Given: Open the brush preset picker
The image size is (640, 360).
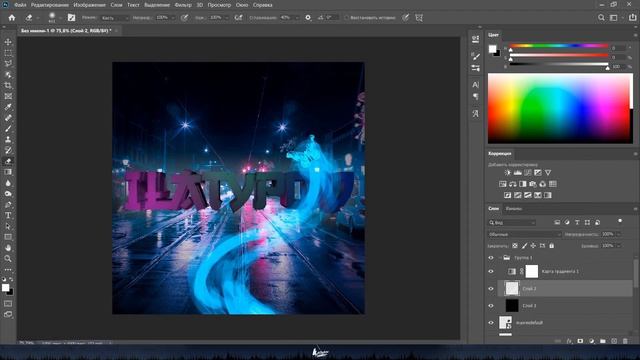Looking at the screenshot, I should click(x=55, y=18).
